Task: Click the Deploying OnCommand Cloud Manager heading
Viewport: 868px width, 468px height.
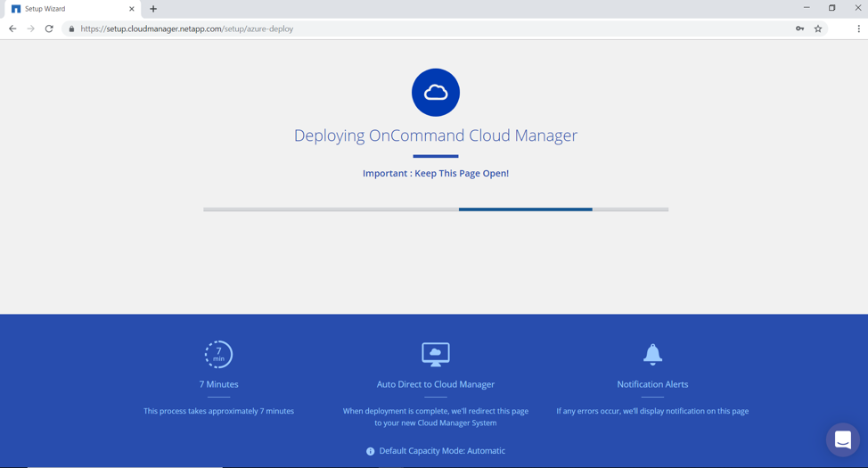Action: (435, 135)
